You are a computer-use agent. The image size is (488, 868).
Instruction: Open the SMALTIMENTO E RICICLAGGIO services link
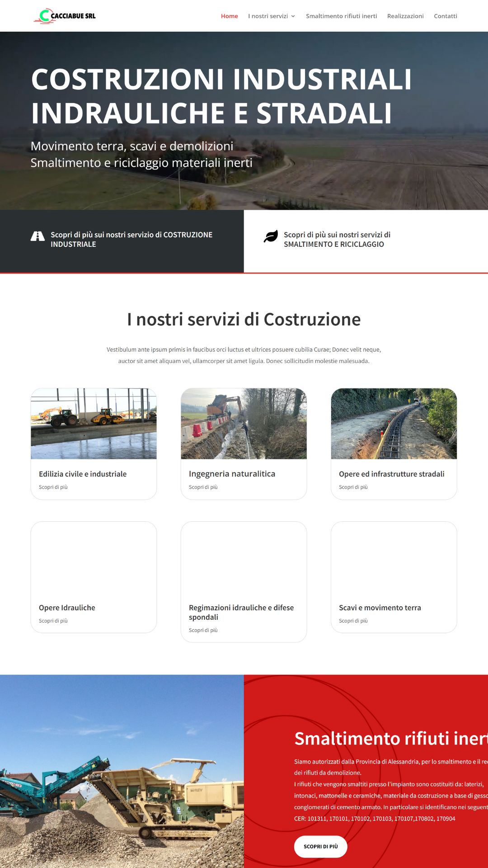337,239
